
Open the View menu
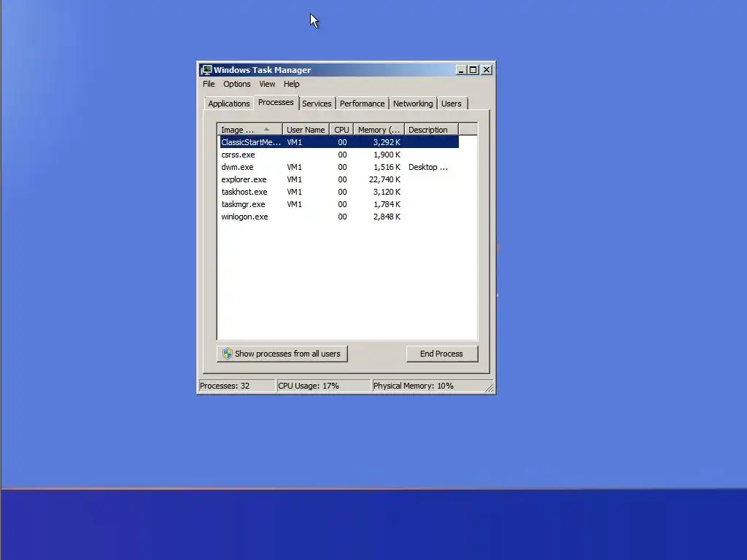[x=267, y=84]
